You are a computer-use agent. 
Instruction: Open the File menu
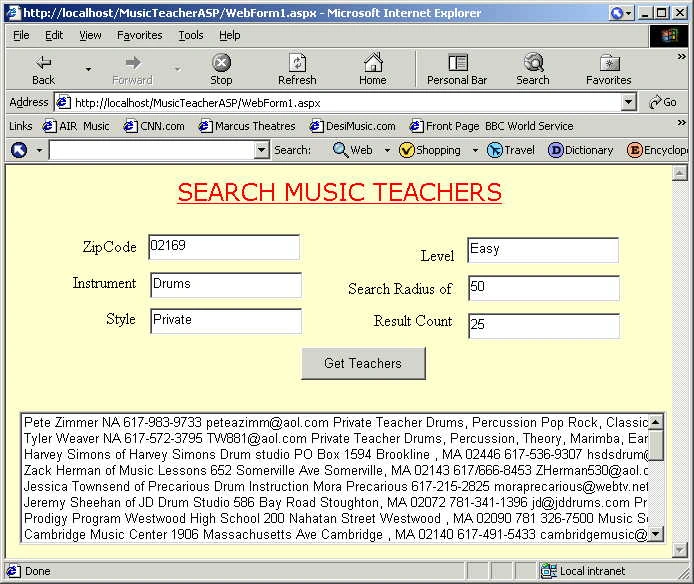(21, 35)
